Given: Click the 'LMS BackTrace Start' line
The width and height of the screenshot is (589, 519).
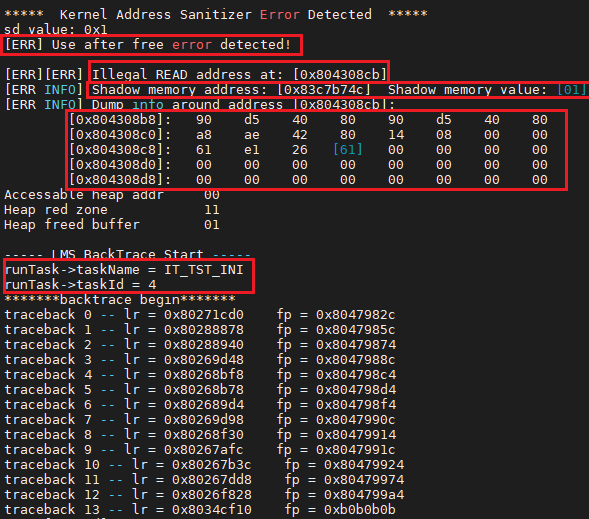Looking at the screenshot, I should [127, 254].
